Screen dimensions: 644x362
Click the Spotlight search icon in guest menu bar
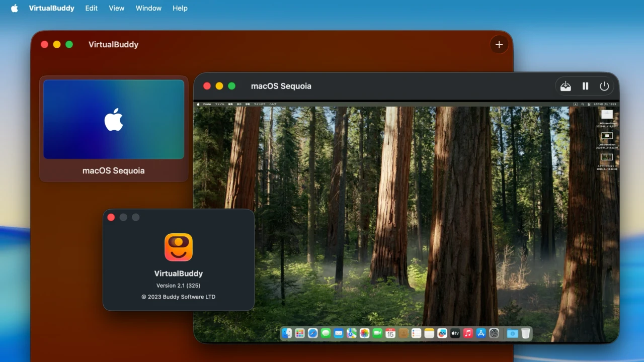582,104
